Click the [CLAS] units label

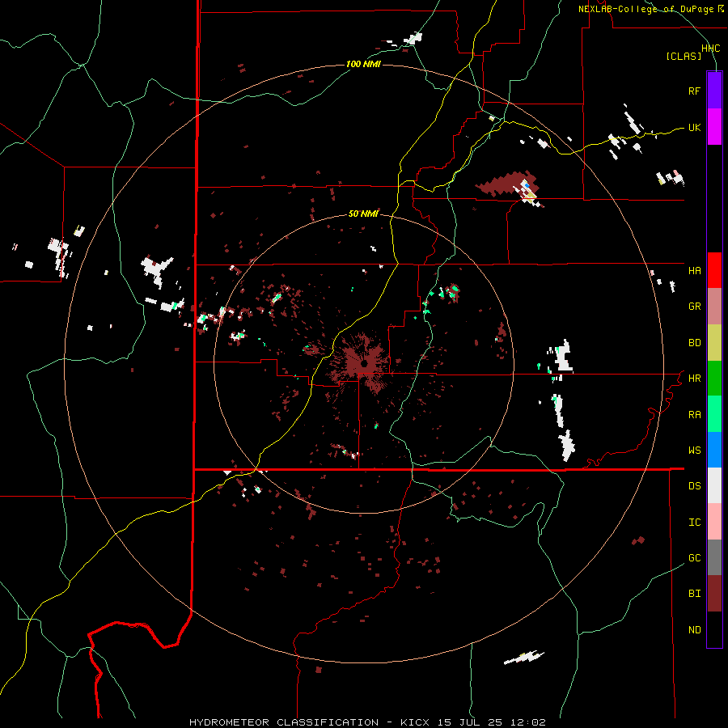click(684, 56)
